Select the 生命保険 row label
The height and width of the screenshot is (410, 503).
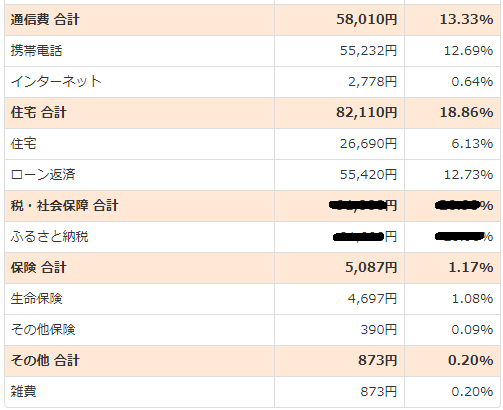(x=36, y=299)
